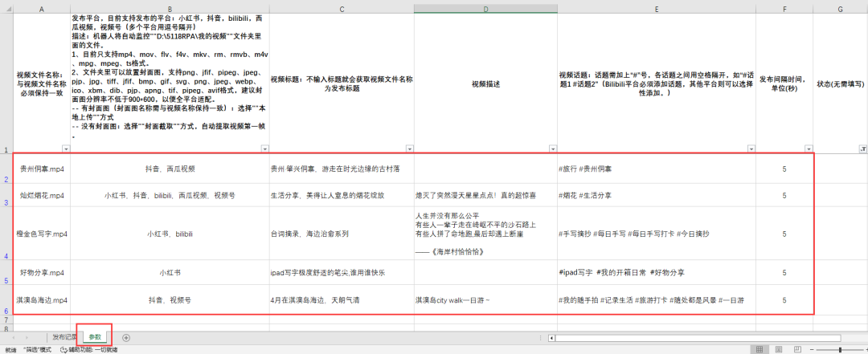Select column F header
This screenshot has height=354, width=868.
tap(784, 9)
